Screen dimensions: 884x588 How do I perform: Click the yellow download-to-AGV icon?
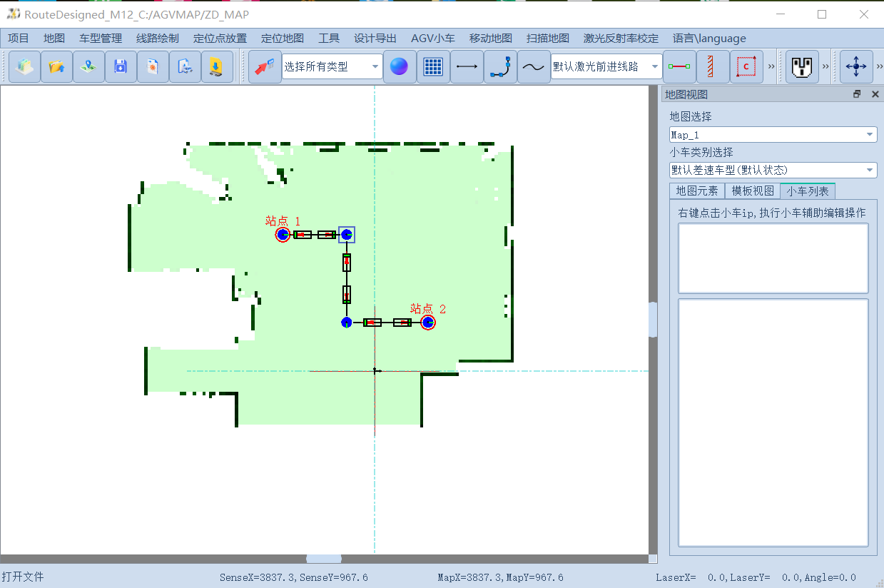(x=217, y=67)
